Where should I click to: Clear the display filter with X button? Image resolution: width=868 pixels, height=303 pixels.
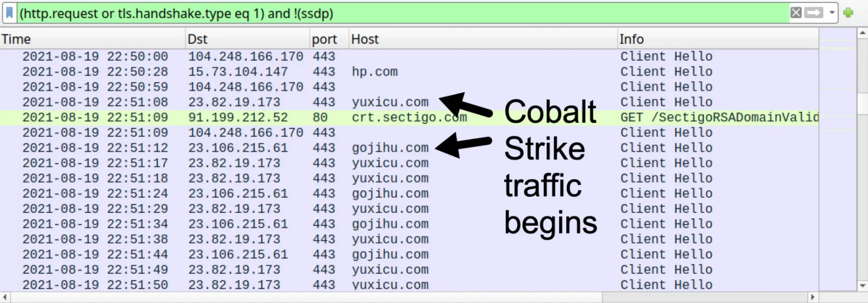click(796, 13)
